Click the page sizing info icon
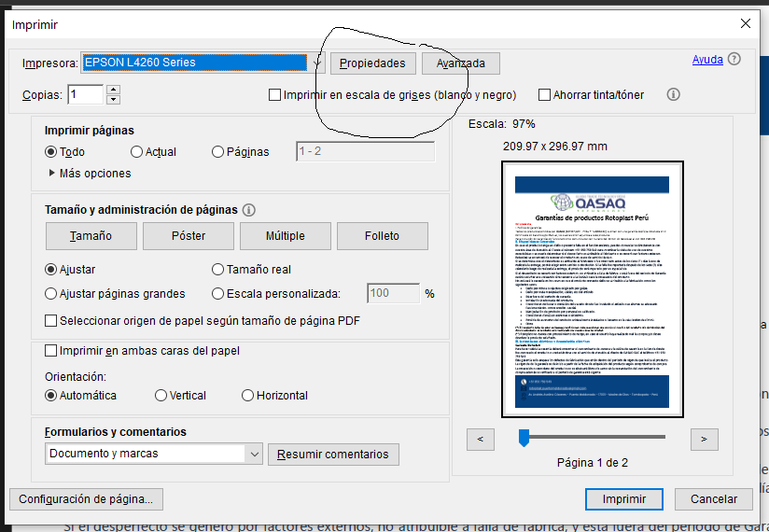 tap(248, 210)
